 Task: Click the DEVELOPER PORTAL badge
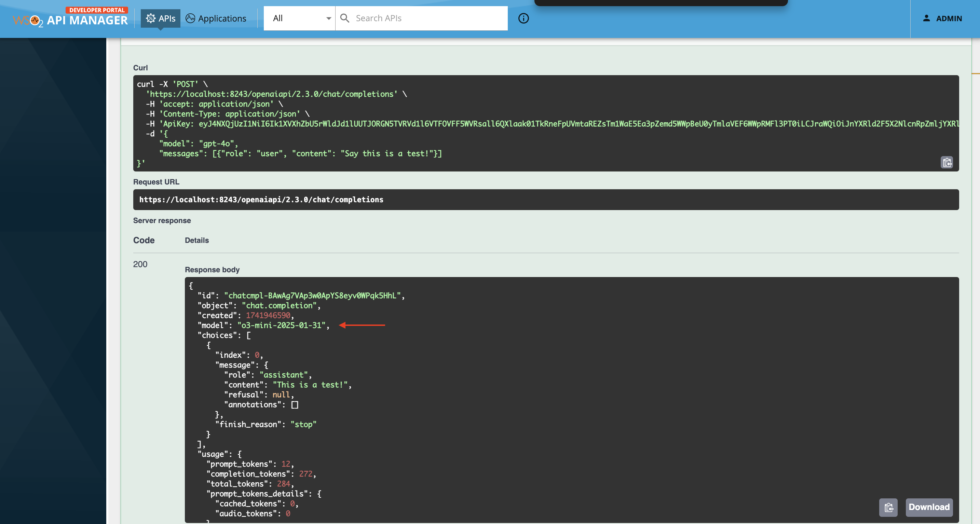click(97, 10)
